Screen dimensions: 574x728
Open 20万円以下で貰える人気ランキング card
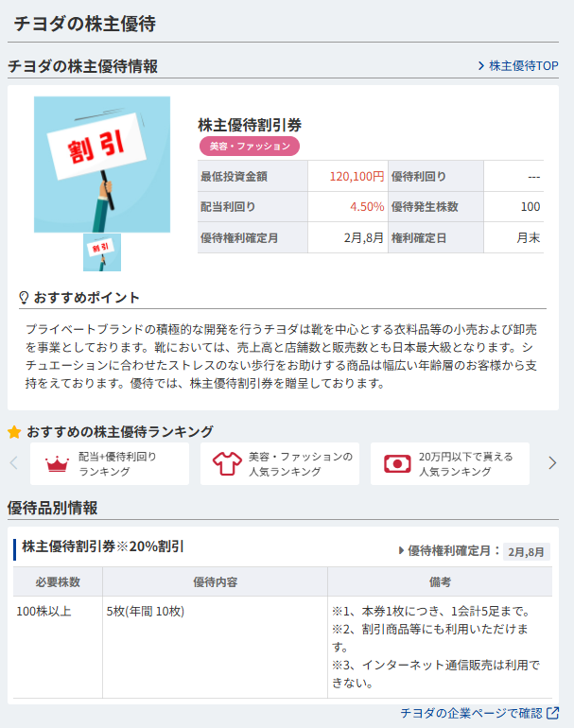click(450, 464)
